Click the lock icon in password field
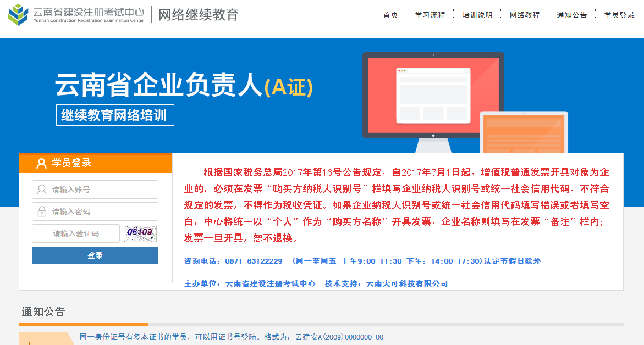Image resolution: width=644 pixels, height=345 pixels. point(42,212)
